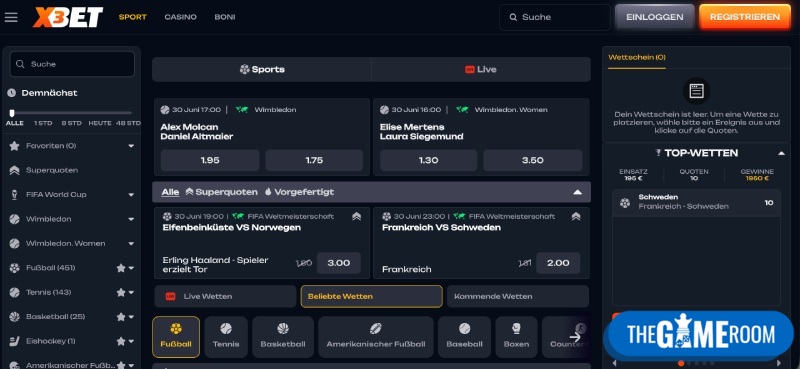
Task: Filter by Superquoten in the bar
Action: click(221, 192)
